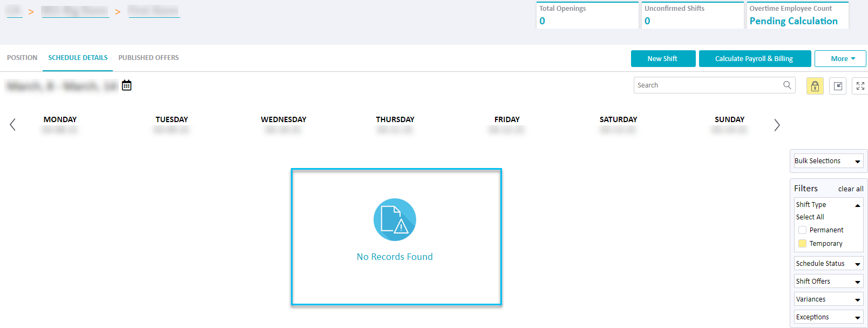868x328 pixels.
Task: Go to previous week arrow
Action: click(12, 125)
